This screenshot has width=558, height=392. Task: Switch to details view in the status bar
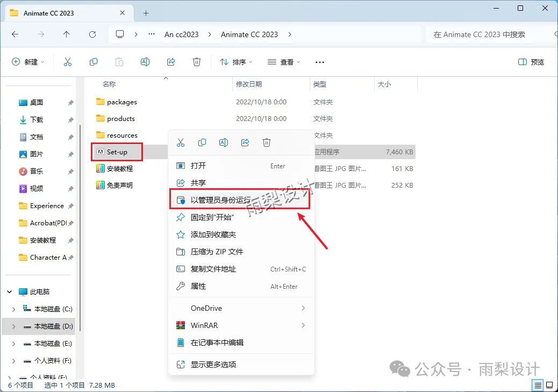pyautogui.click(x=538, y=385)
